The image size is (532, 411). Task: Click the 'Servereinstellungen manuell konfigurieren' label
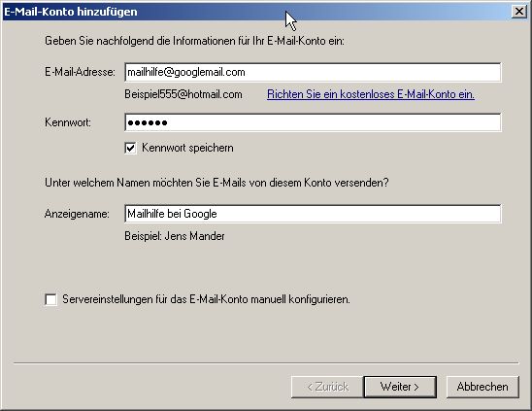tap(206, 299)
